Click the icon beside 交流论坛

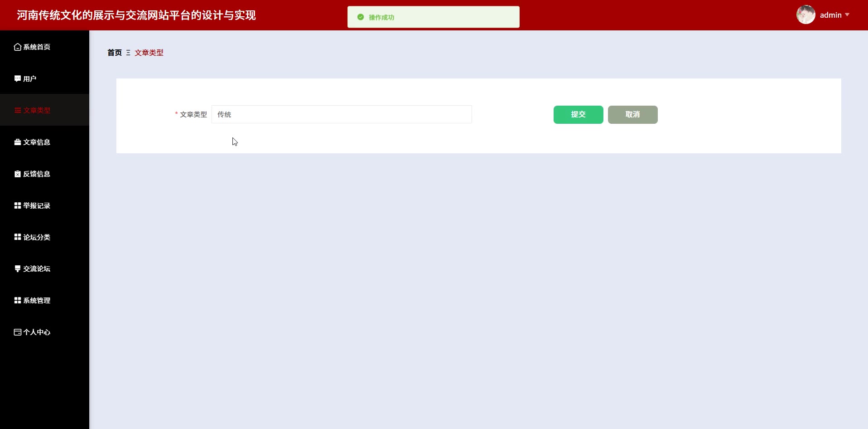click(18, 268)
